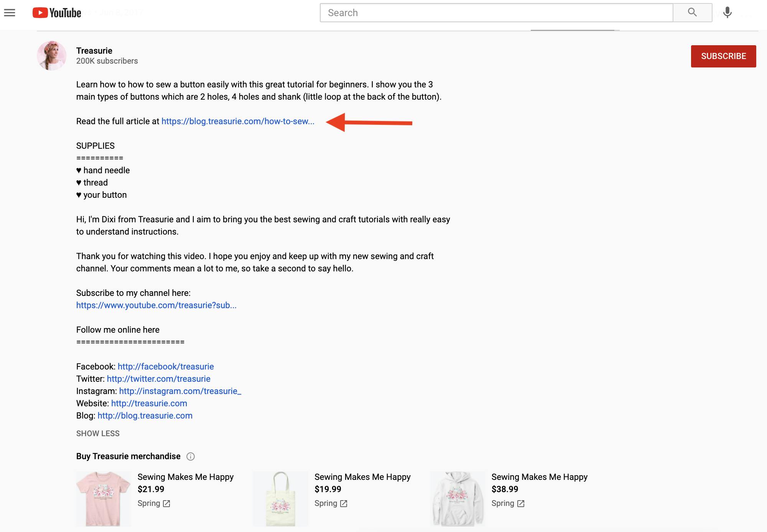
Task: Select the $38.99 Sewing Makes Me Happy title
Action: (540, 477)
